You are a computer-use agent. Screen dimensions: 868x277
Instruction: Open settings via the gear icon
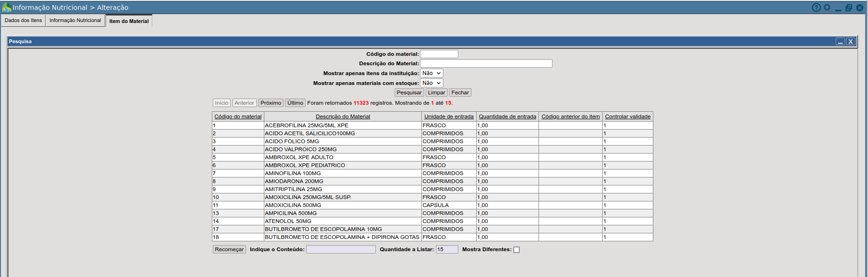click(x=827, y=8)
